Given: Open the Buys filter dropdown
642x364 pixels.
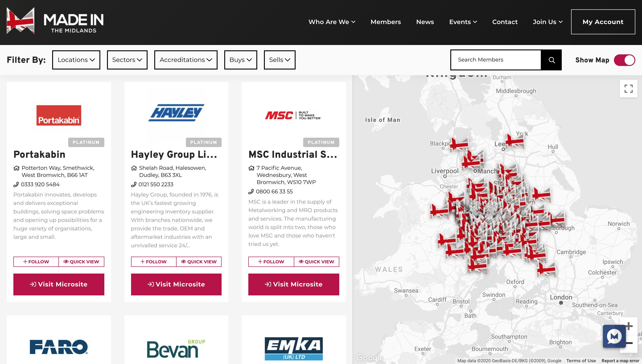Looking at the screenshot, I should coord(241,60).
